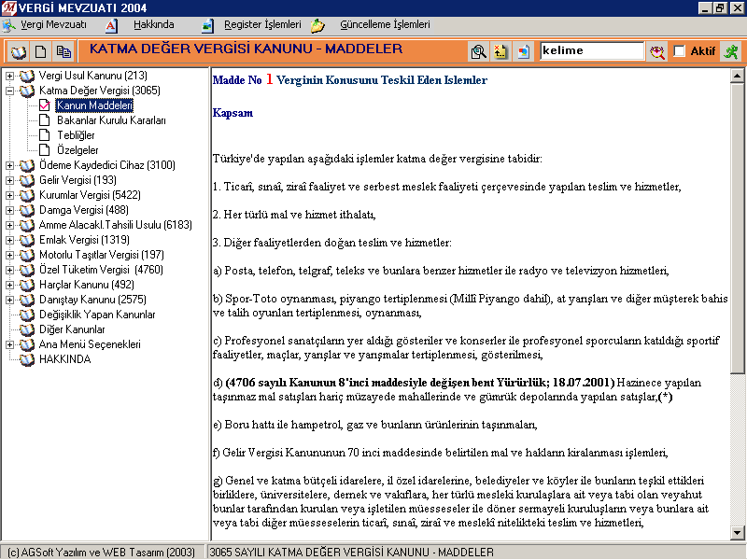Open the HAKKINDA tree entry
Image resolution: width=747 pixels, height=560 pixels.
pos(64,359)
